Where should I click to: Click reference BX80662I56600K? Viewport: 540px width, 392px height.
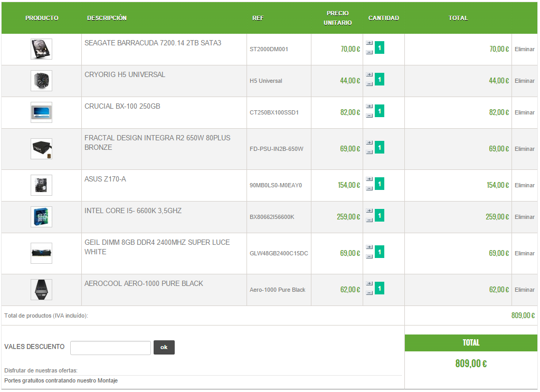[272, 217]
